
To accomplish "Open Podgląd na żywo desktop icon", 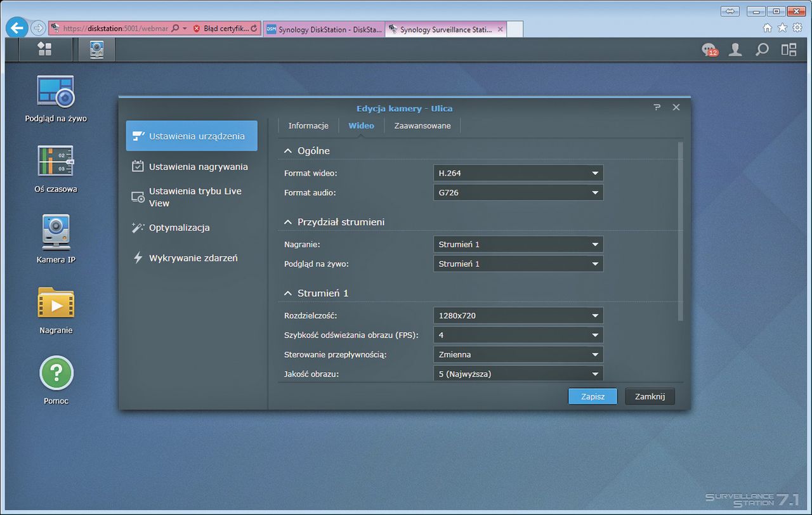I will [x=56, y=99].
